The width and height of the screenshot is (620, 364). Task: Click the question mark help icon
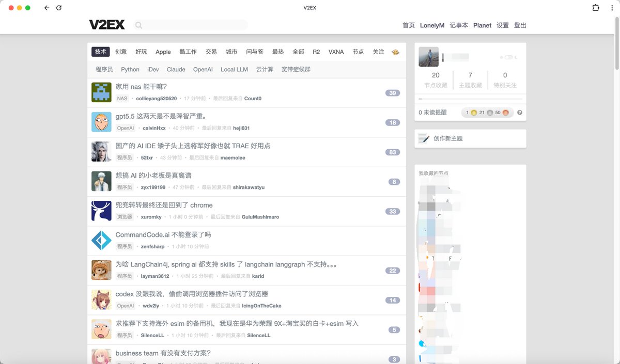click(x=520, y=113)
